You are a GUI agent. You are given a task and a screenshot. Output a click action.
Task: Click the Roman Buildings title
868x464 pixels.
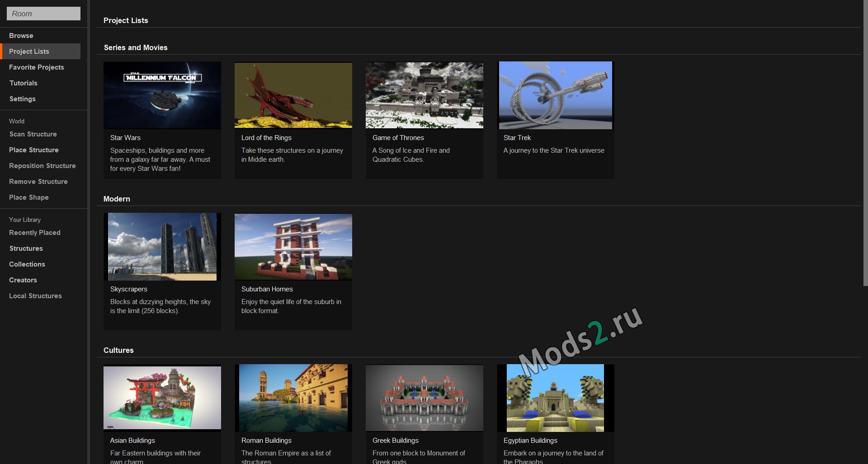(x=266, y=441)
